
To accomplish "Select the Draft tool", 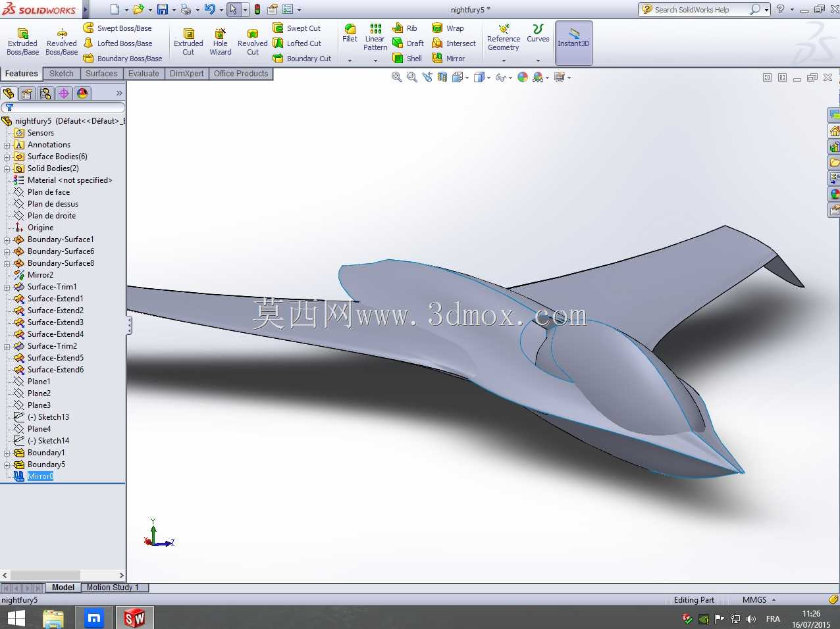I will (x=408, y=43).
